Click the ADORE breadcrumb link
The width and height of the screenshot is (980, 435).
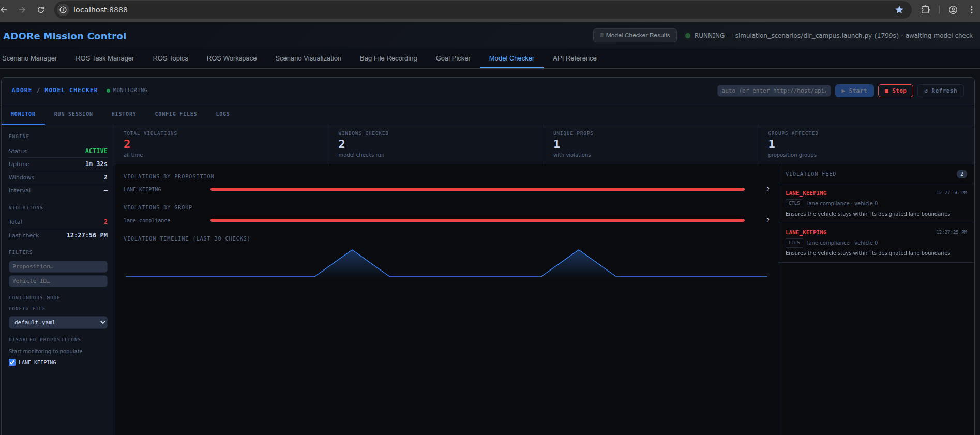coord(22,91)
